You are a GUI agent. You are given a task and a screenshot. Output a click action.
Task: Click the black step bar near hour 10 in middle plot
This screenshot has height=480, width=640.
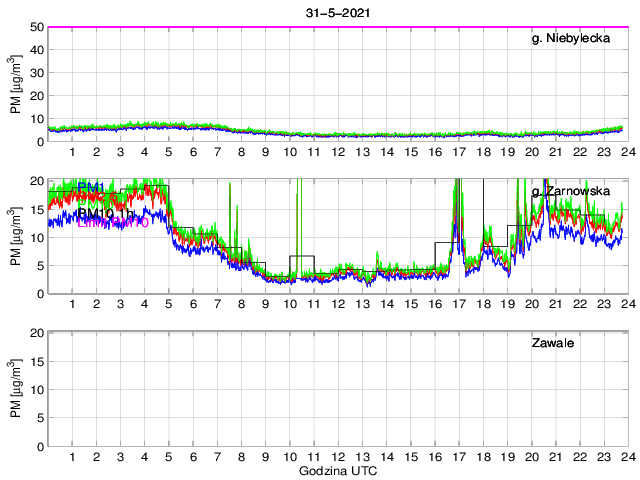click(302, 256)
